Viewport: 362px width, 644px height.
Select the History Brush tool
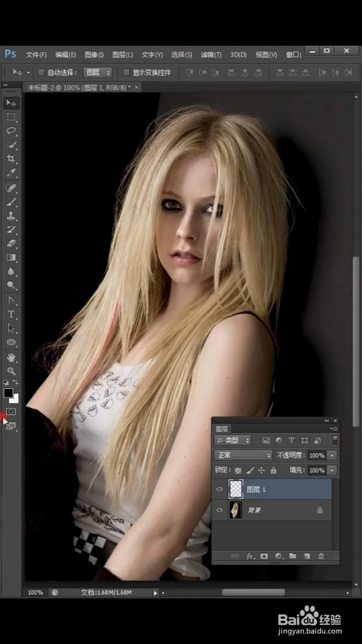tap(11, 230)
